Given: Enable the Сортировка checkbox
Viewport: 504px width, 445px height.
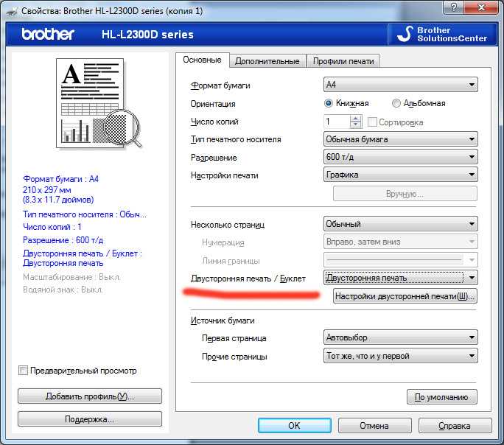Looking at the screenshot, I should pyautogui.click(x=372, y=122).
